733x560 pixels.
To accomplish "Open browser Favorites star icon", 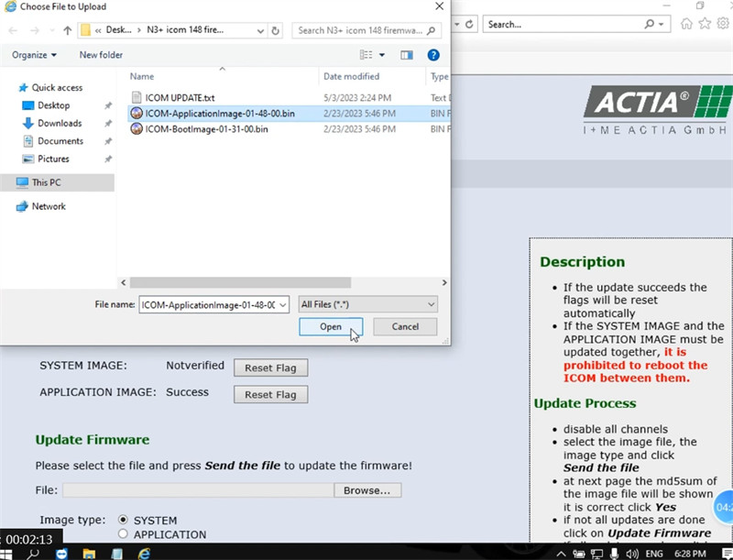I will coord(705,24).
